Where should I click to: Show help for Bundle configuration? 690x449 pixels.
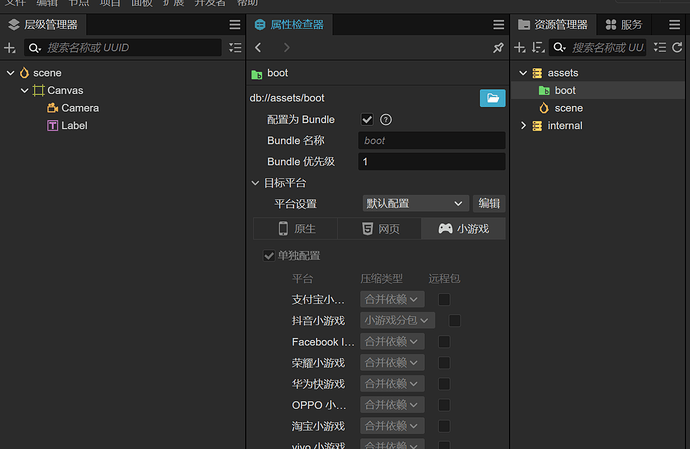[385, 119]
